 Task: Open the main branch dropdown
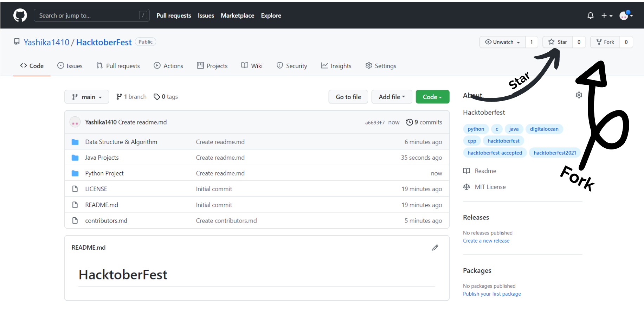coord(87,97)
